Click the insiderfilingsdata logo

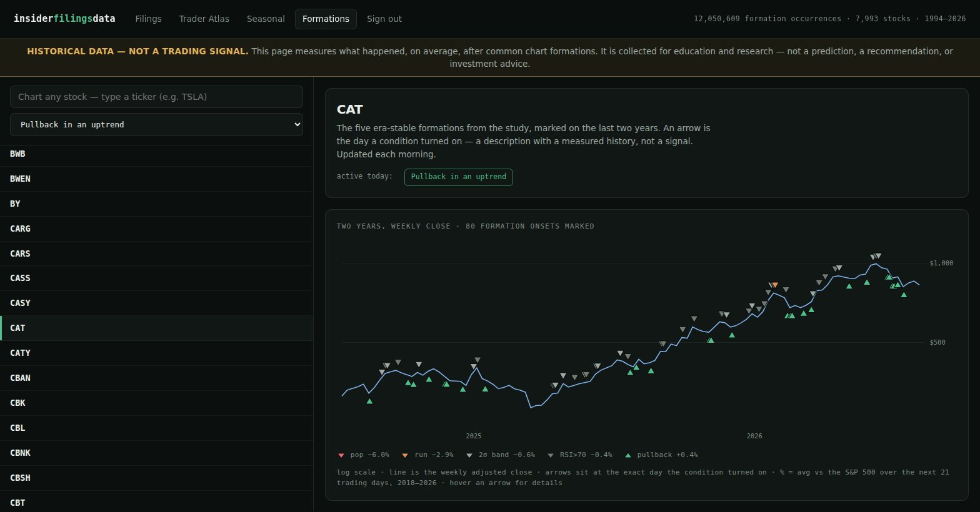64,19
